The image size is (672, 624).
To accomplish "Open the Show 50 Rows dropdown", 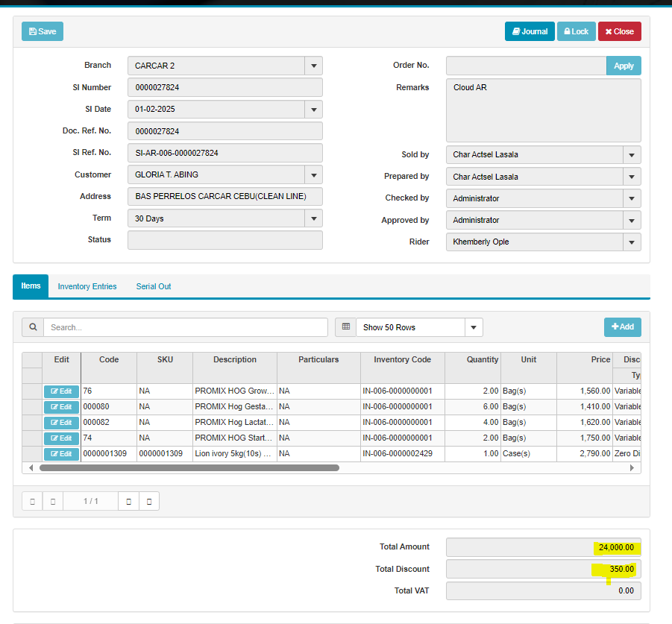I will tap(474, 327).
